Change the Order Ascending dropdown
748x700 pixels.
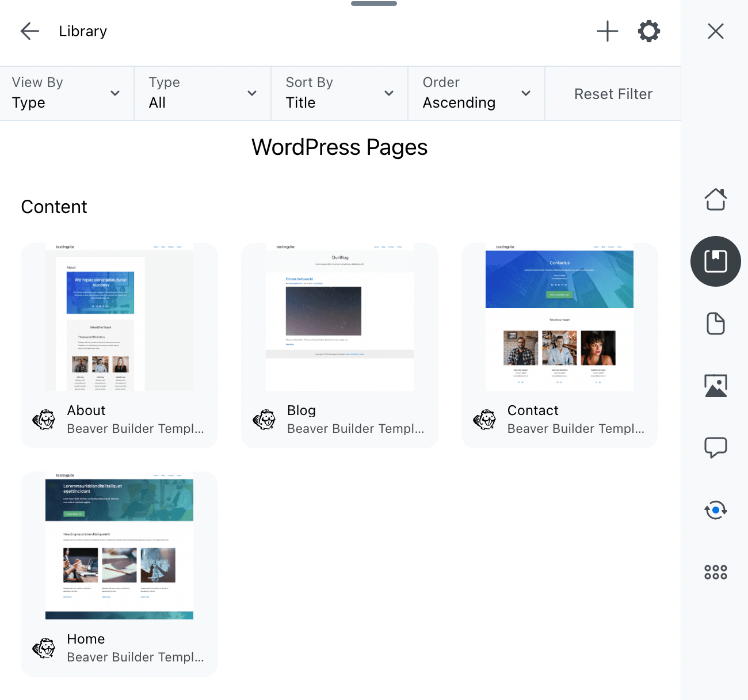click(476, 93)
